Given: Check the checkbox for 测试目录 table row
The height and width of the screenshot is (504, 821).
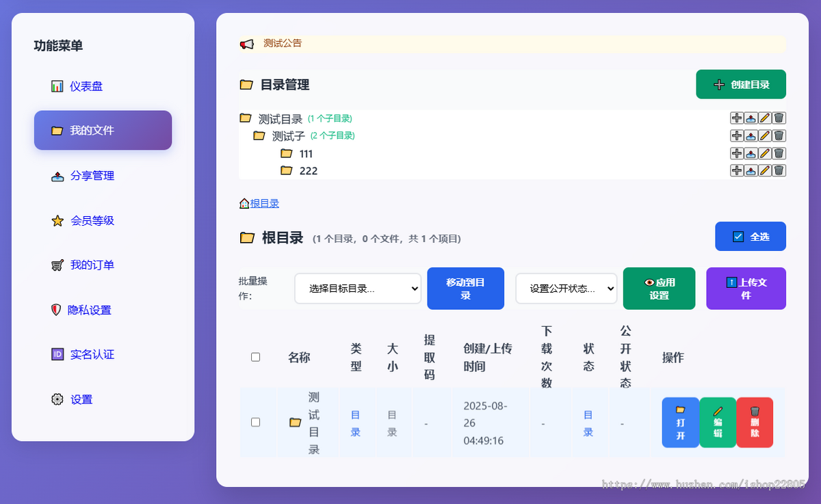Looking at the screenshot, I should (x=256, y=423).
